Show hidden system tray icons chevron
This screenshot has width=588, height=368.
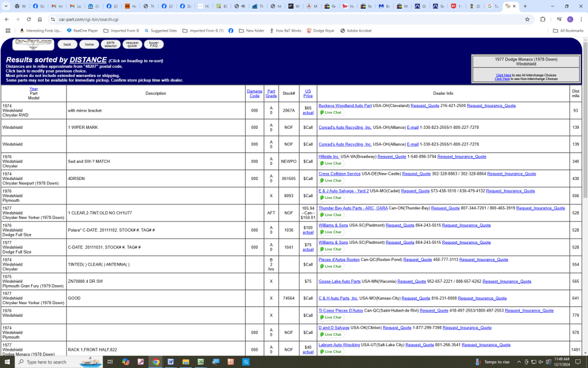(x=519, y=362)
